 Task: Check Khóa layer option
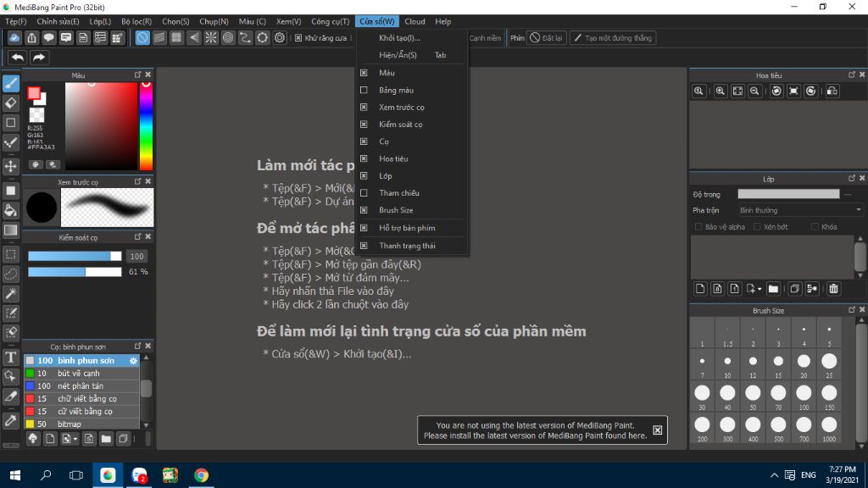[815, 227]
